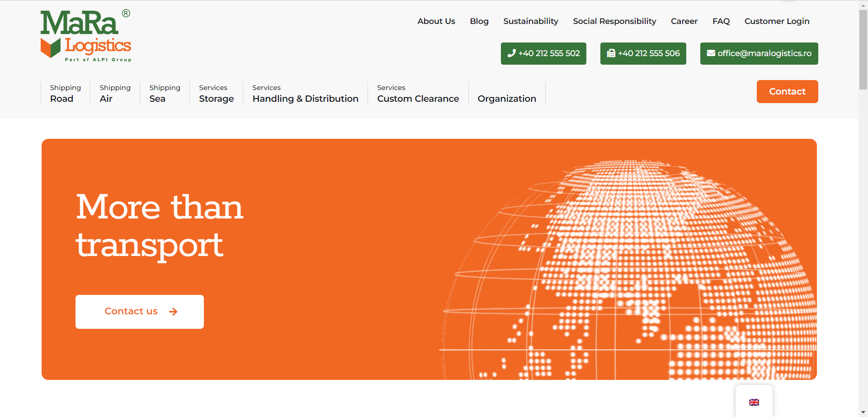Screen dimensions: 868x417
Task: Click the phone icon beside +40 212 555 502
Action: pos(511,53)
